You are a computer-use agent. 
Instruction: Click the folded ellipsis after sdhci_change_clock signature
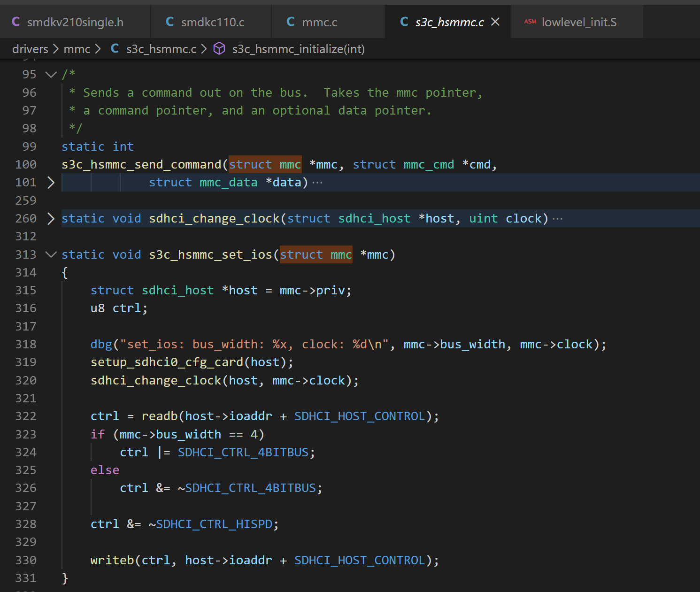(x=557, y=219)
